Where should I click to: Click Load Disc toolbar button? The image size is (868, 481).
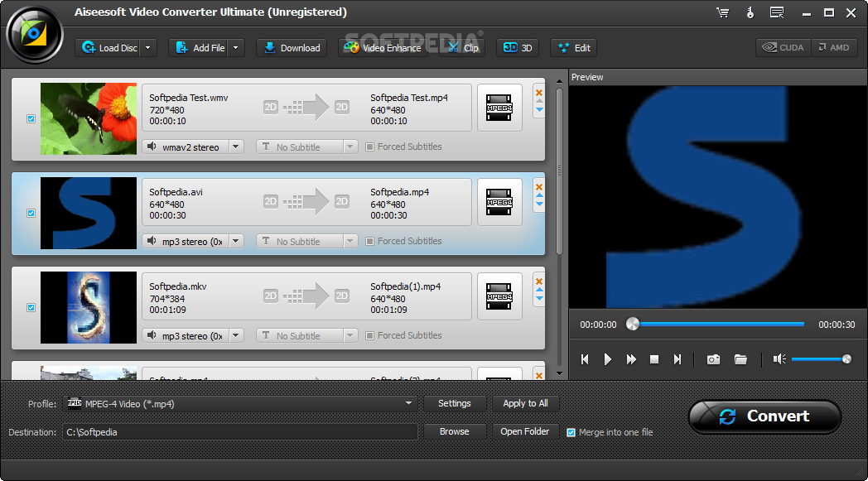tap(108, 47)
